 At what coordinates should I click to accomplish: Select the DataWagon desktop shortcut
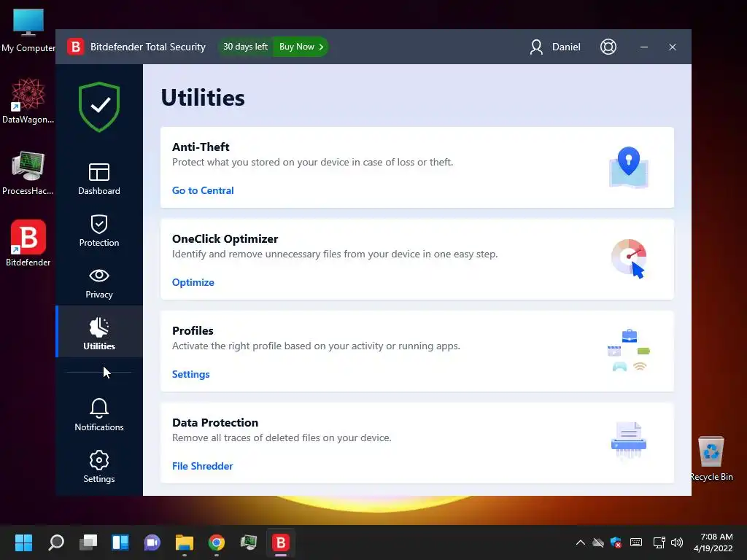[28, 101]
